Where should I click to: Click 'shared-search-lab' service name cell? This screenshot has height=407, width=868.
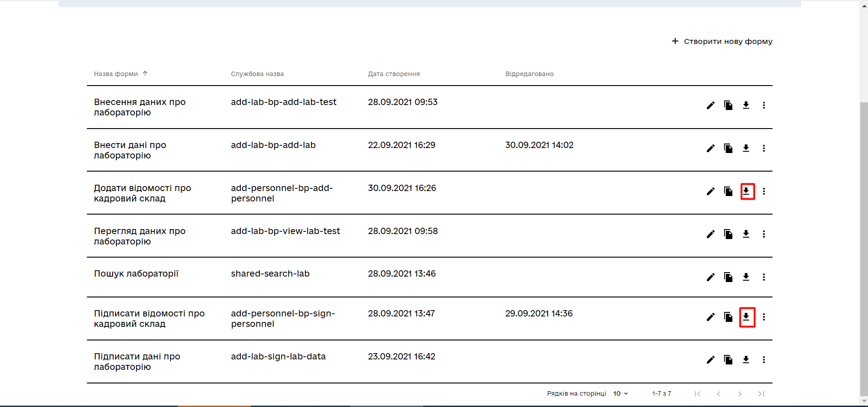tap(270, 273)
